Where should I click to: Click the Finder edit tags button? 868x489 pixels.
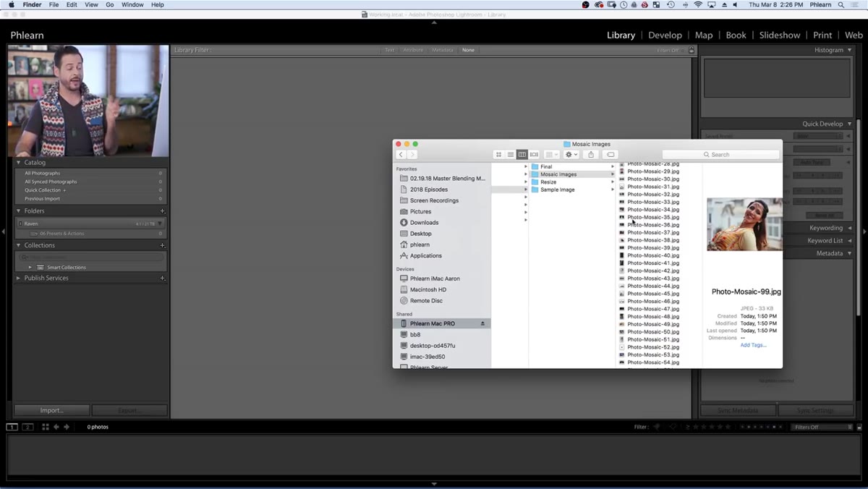coord(610,155)
